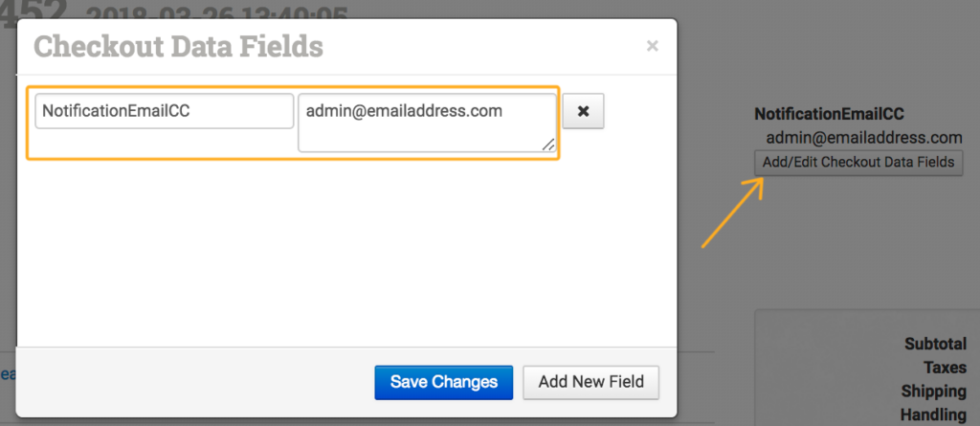Click the Checkout Data Fields dialog heading
The width and height of the screenshot is (980, 426).
point(178,46)
